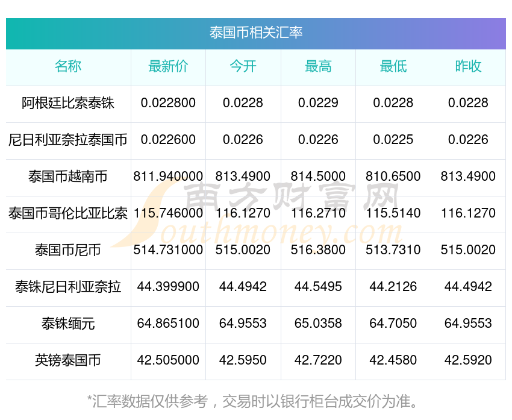Click the 811.940000 latest price cell
Viewport: 512px width, 420px height.
168,177
